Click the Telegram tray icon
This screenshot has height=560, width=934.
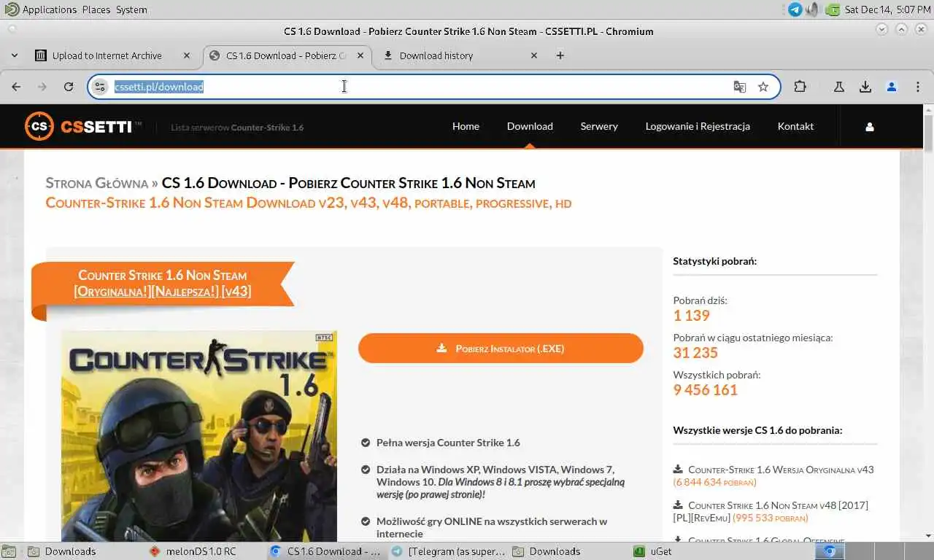(795, 9)
